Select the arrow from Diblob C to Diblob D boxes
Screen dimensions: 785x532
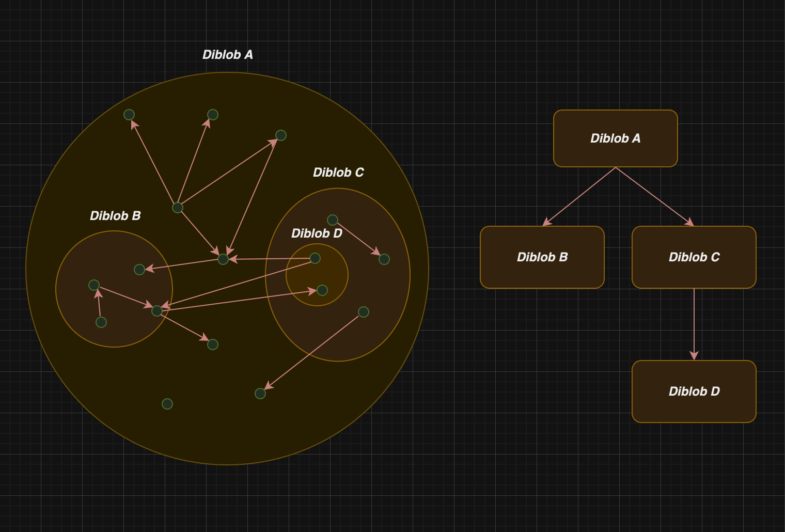(x=694, y=324)
